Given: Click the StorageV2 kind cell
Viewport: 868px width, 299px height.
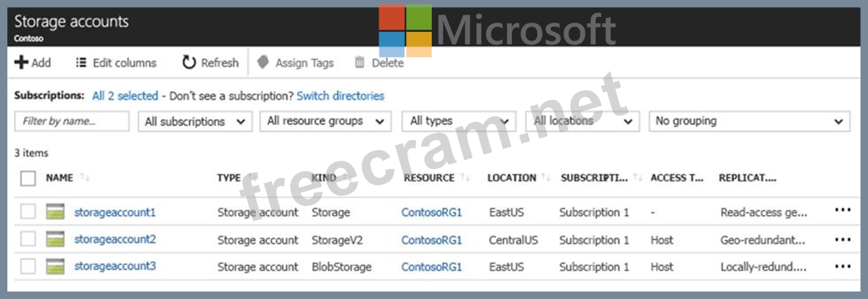Looking at the screenshot, I should coord(337,240).
